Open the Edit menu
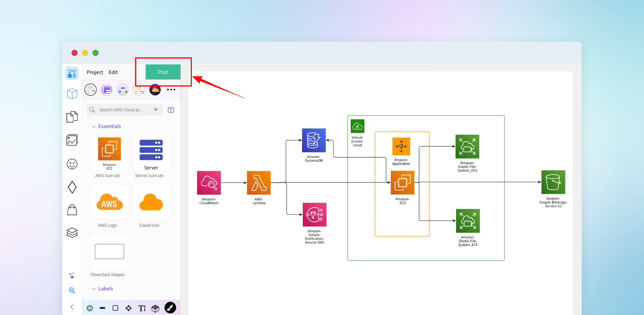644x315 pixels. click(113, 72)
